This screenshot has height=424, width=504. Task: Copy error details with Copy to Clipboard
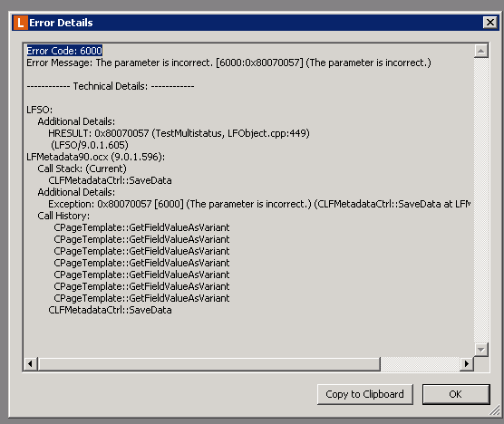point(364,394)
